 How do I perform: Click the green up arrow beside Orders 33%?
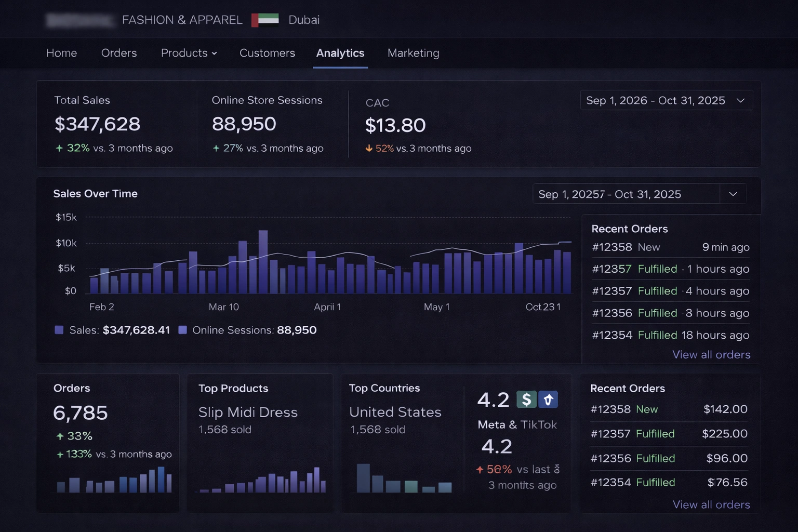(60, 436)
